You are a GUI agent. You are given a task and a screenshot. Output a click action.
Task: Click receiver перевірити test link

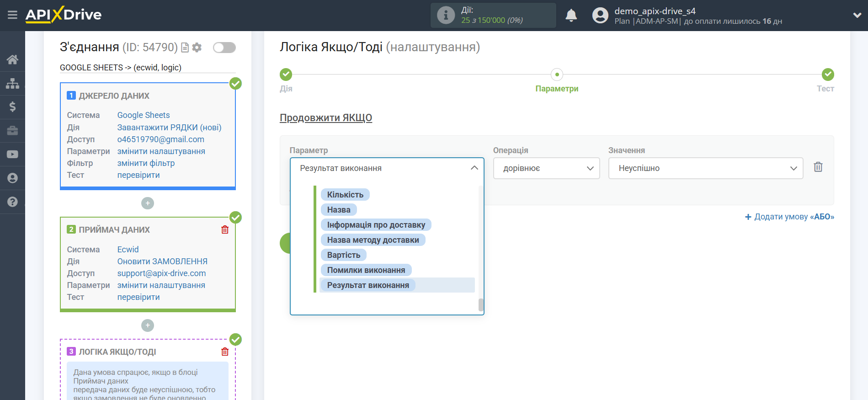tap(138, 297)
